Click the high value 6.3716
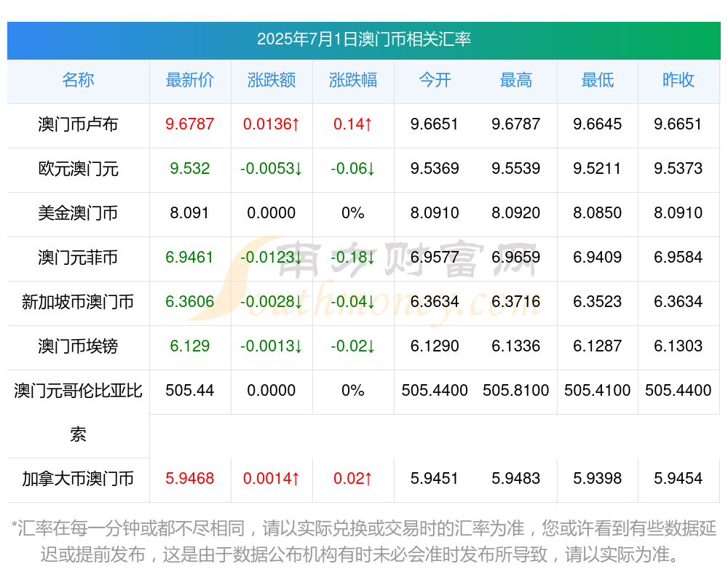This screenshot has width=728, height=577. [516, 301]
